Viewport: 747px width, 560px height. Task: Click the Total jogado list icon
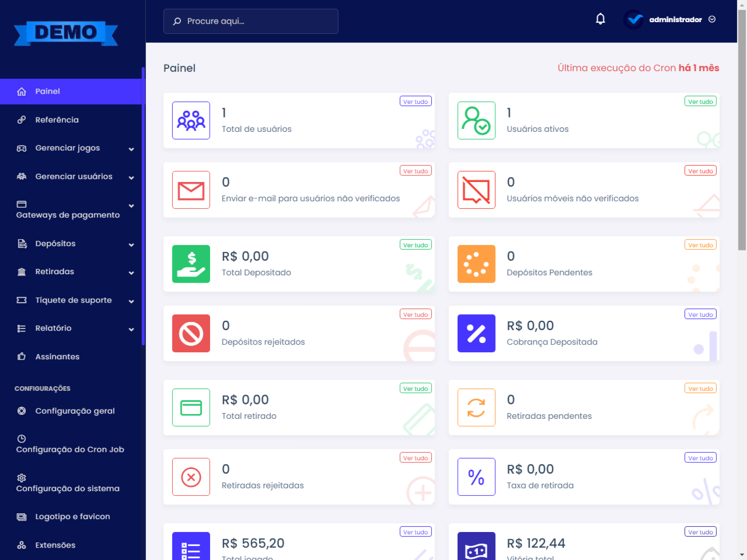click(x=191, y=546)
